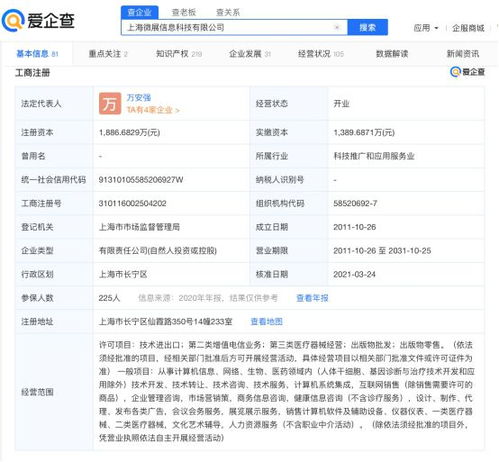499x462 pixels.
Task: Switch to the 重点关注 tab
Action: coord(108,54)
